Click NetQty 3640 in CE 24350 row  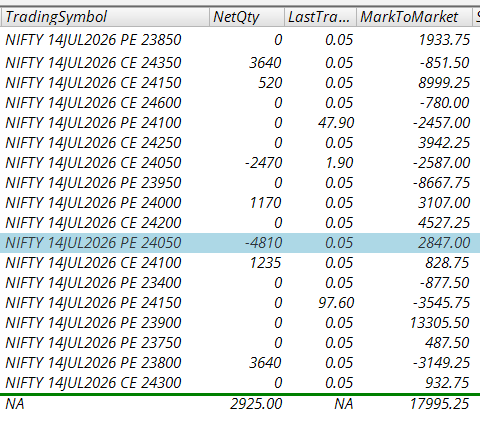tap(266, 63)
